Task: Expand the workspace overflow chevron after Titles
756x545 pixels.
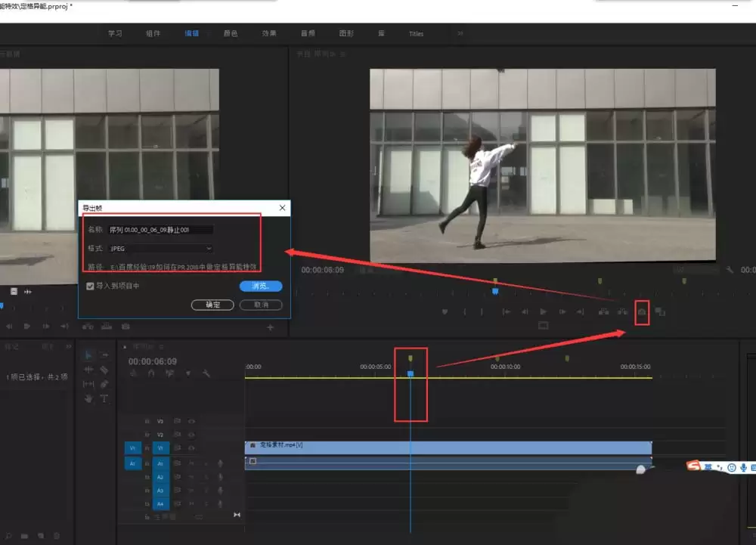Action: click(460, 33)
